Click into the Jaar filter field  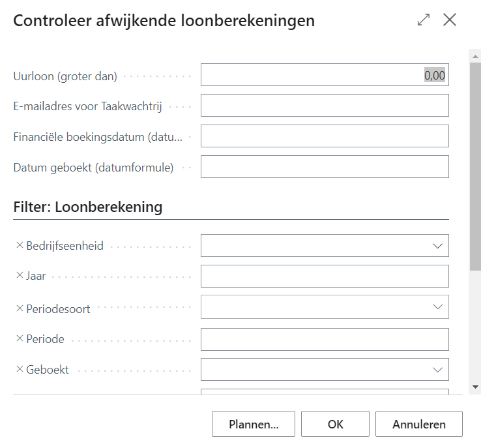[325, 276]
